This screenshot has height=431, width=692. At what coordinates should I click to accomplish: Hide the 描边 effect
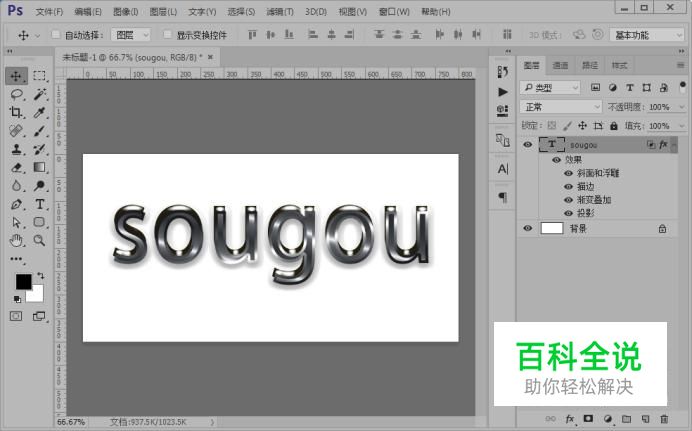coord(568,187)
